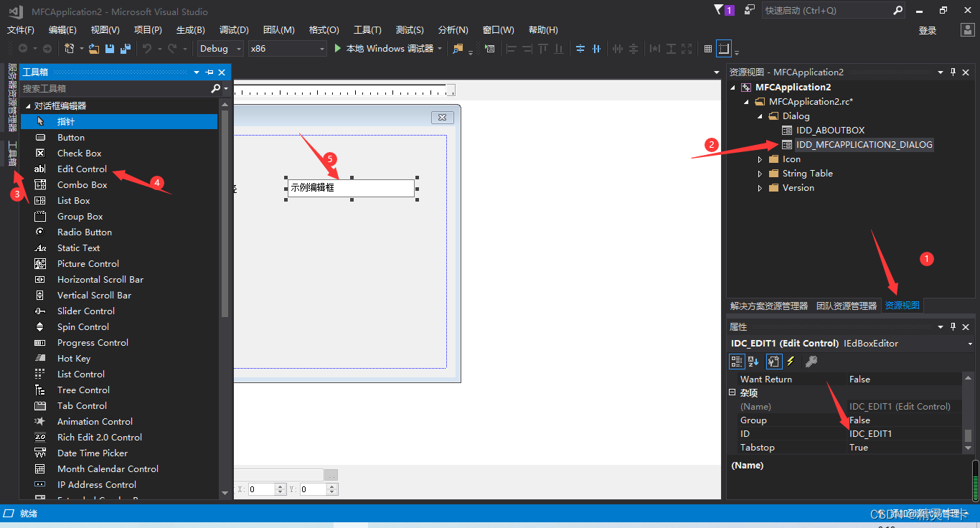The height and width of the screenshot is (528, 980).
Task: Click the ID property value IDC_EDIT1
Action: tap(905, 434)
